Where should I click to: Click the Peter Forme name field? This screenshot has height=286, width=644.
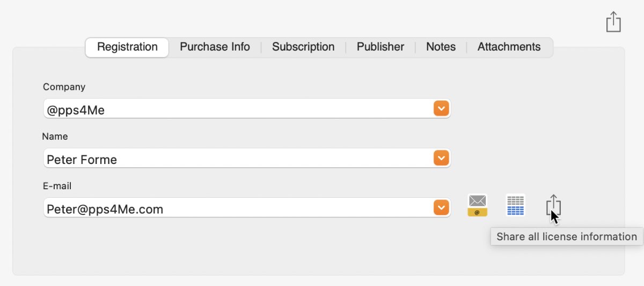(x=247, y=159)
